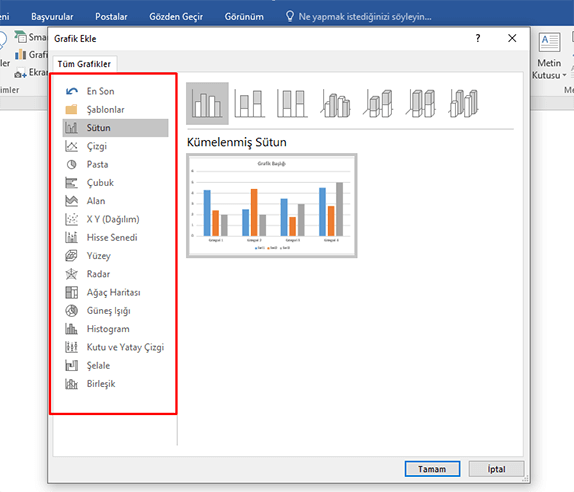The image size is (574, 492).
Task: Choose the 100% stacked column subtype icon
Action: 292,104
